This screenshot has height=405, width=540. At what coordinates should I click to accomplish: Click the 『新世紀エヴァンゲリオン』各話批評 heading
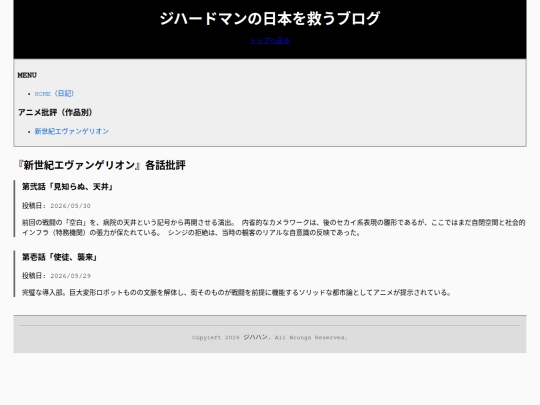point(102,165)
